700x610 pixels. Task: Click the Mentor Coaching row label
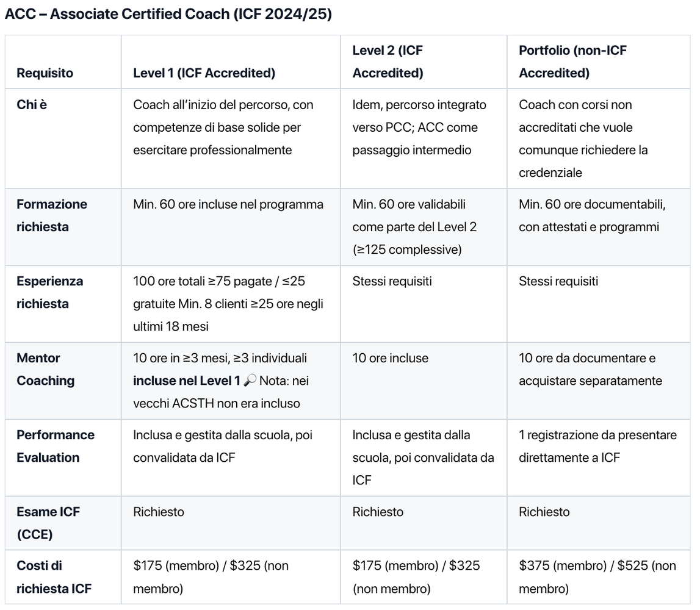(x=45, y=369)
